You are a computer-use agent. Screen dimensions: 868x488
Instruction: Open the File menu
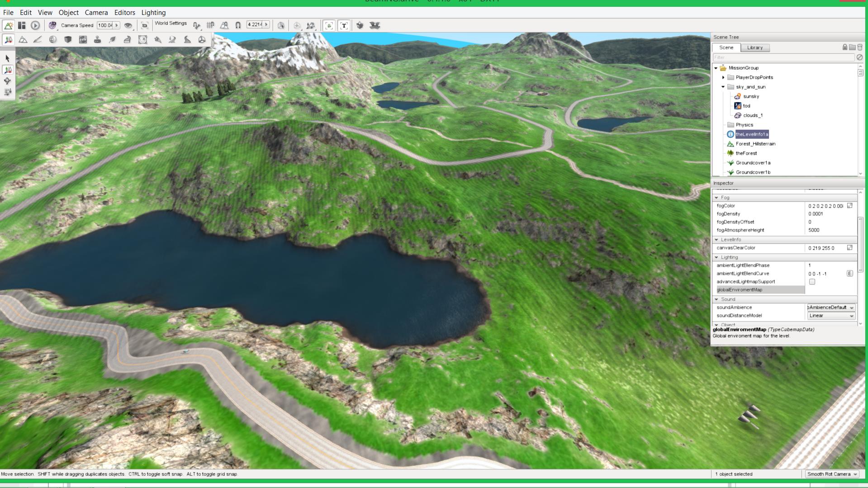pos(8,13)
